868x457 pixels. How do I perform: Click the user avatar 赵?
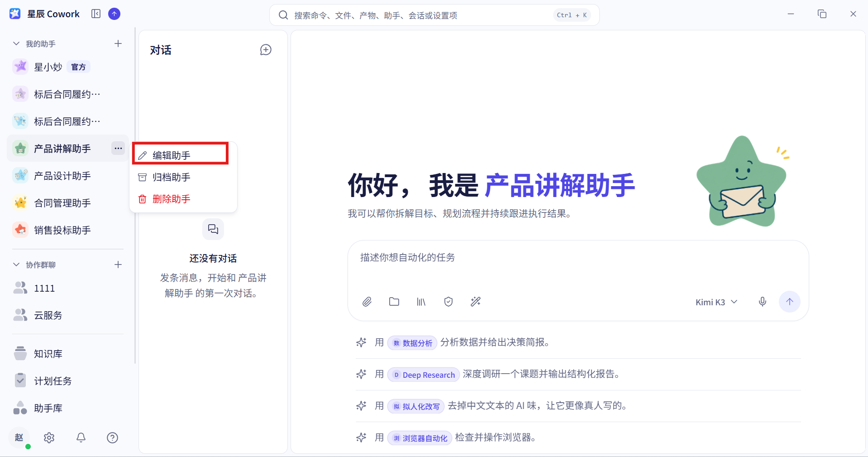(x=19, y=438)
